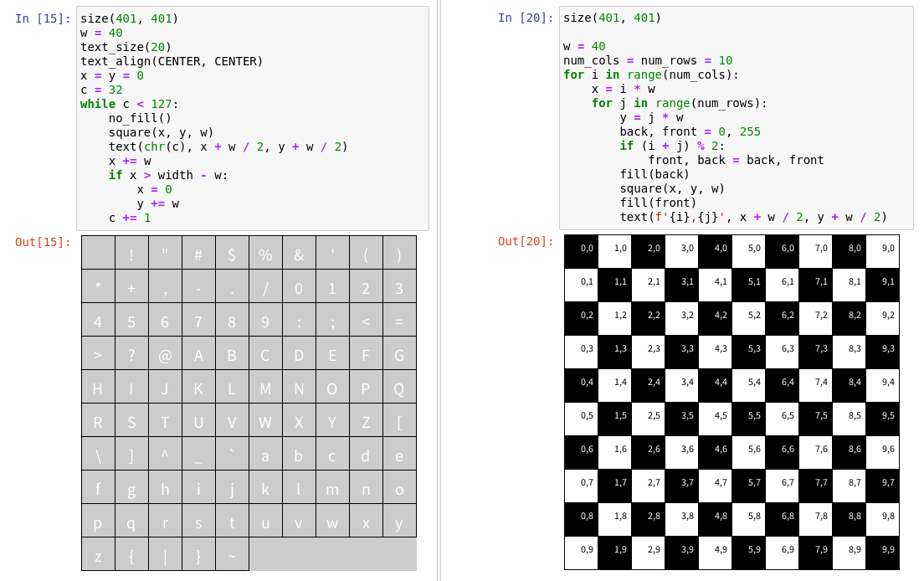This screenshot has height=581, width=924.
Task: Select the Out[20] output prompt
Action: click(526, 241)
